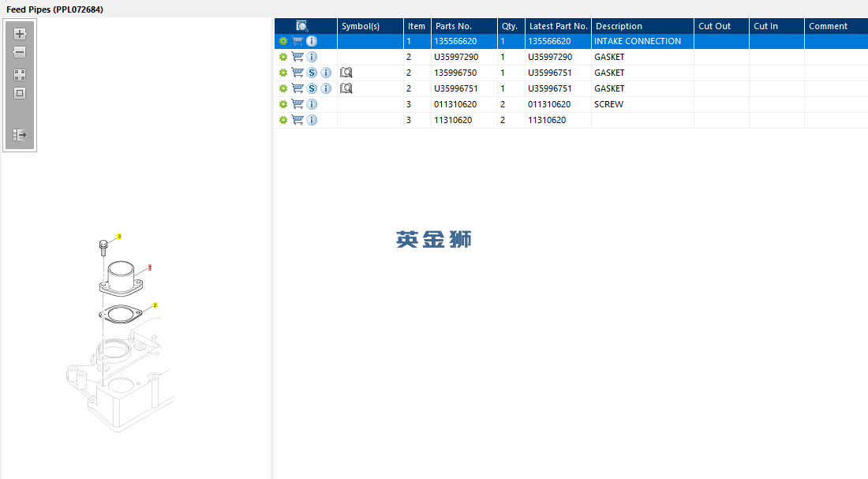The image size is (868, 479).
Task: Click the INTAKE CONNECTION description cell
Action: click(x=642, y=41)
